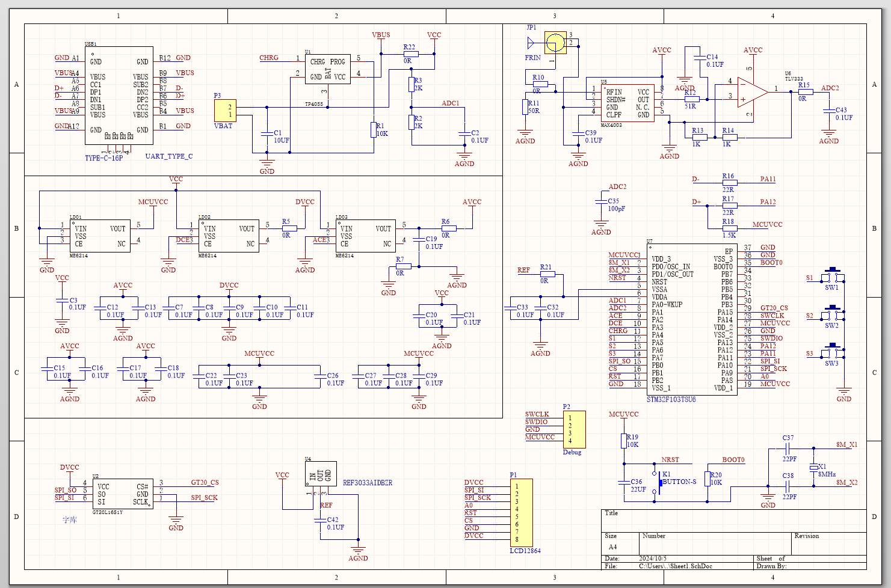Select the TLV333 op-amp triangle symbol
This screenshot has width=891, height=588.
click(x=751, y=93)
